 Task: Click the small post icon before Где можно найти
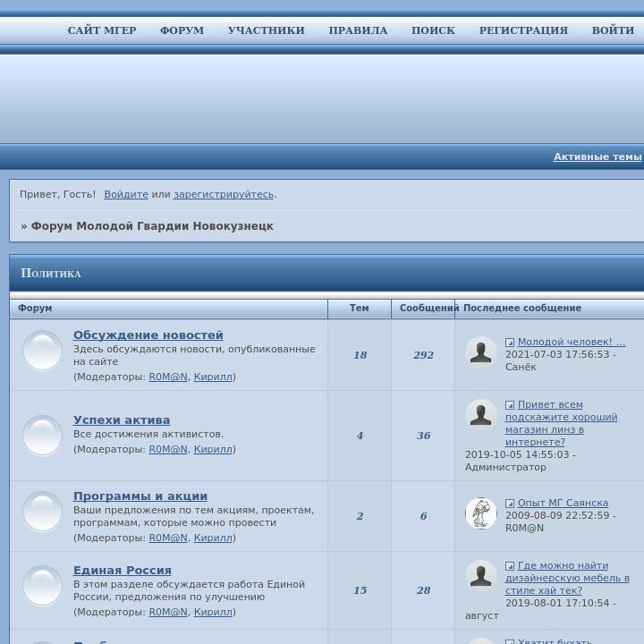pos(510,566)
